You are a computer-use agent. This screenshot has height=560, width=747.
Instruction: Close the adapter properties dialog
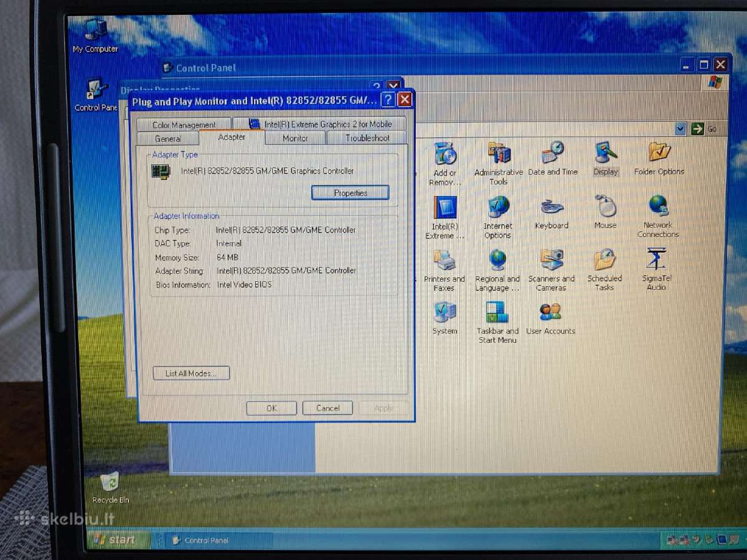[x=405, y=100]
